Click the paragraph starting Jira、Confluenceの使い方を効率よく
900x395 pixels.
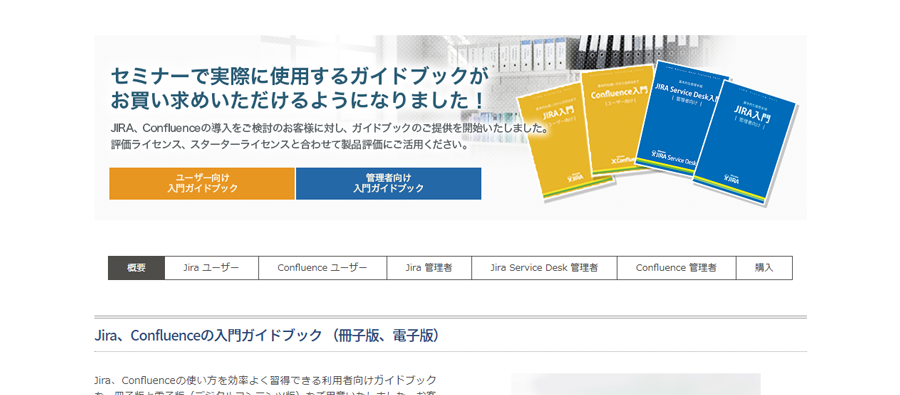[265, 386]
